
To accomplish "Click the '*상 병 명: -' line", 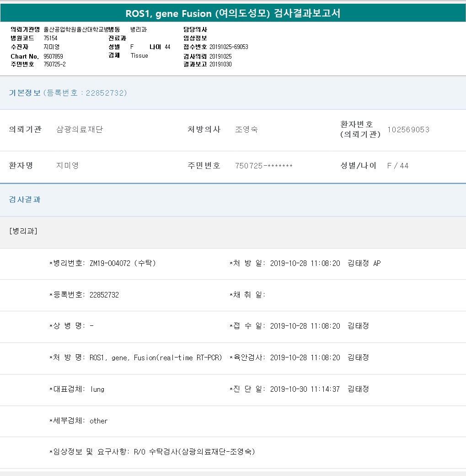I will coord(72,326).
